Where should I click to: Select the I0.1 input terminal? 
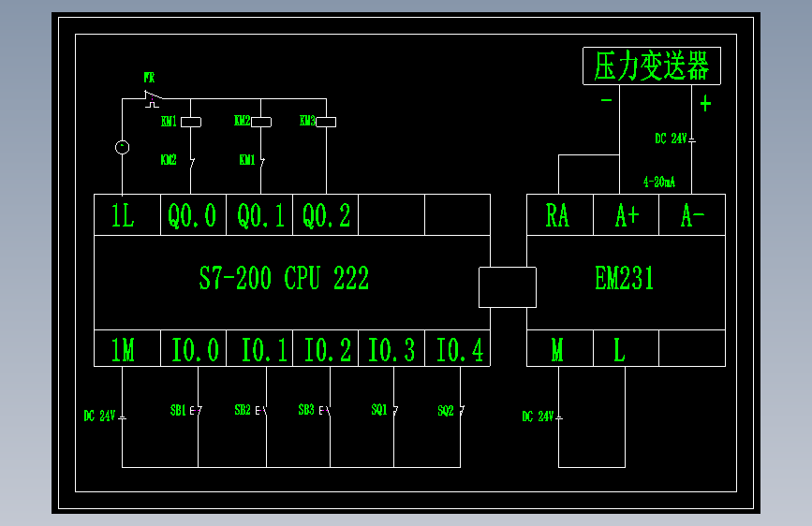tap(259, 348)
